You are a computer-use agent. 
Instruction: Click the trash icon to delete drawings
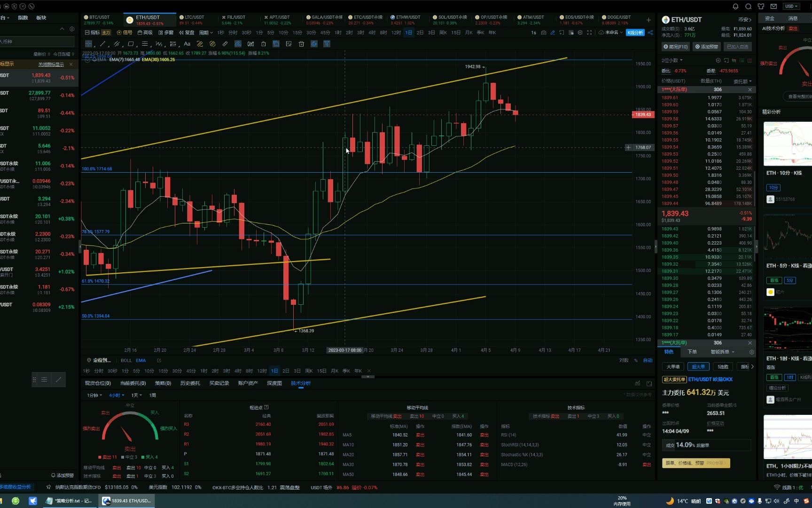pyautogui.click(x=301, y=44)
